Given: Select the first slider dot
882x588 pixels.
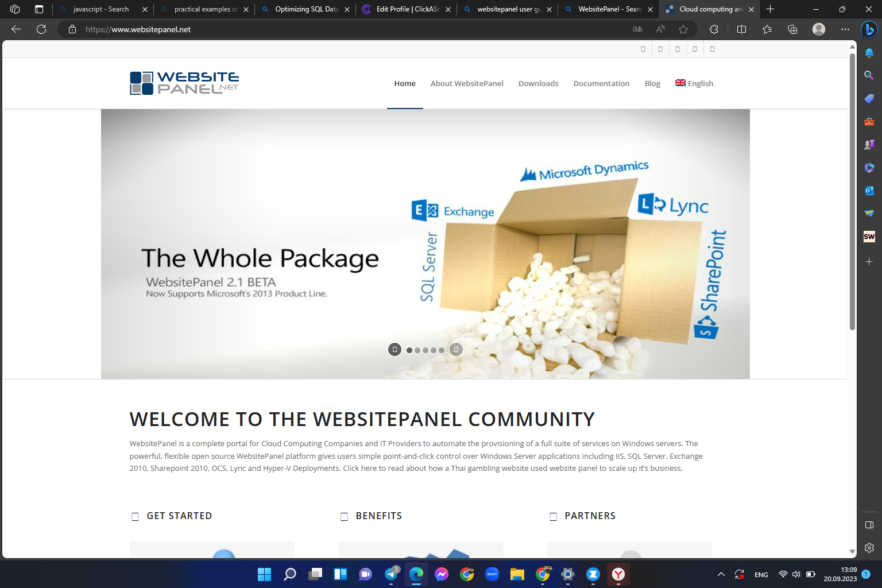Looking at the screenshot, I should tap(409, 350).
